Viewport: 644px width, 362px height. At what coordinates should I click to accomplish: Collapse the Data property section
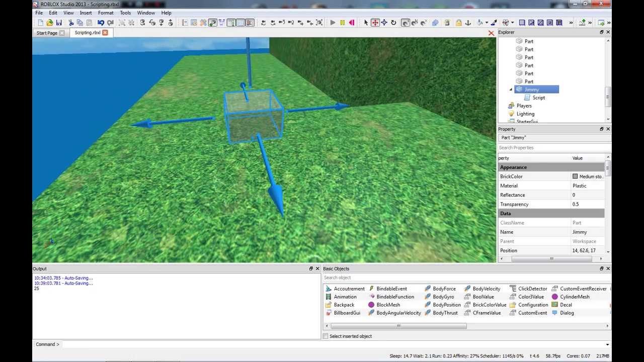click(551, 213)
